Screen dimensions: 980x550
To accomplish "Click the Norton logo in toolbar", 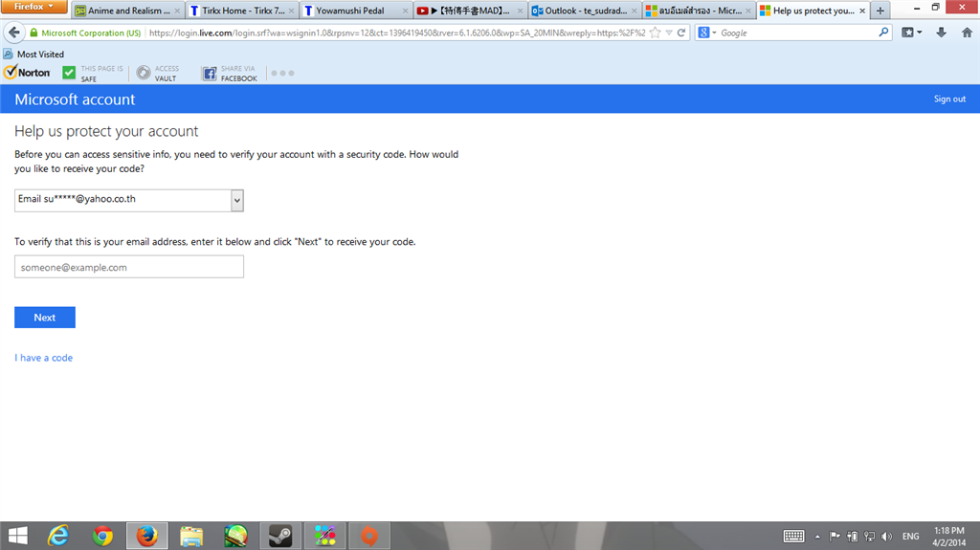I will coord(28,73).
